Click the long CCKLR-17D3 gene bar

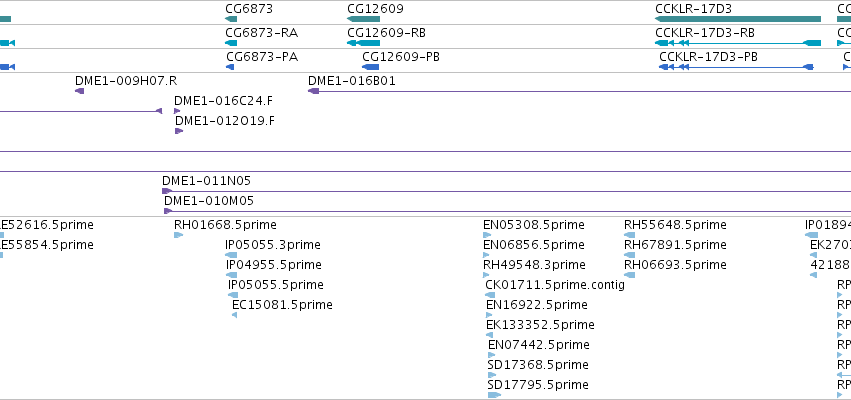click(x=738, y=19)
